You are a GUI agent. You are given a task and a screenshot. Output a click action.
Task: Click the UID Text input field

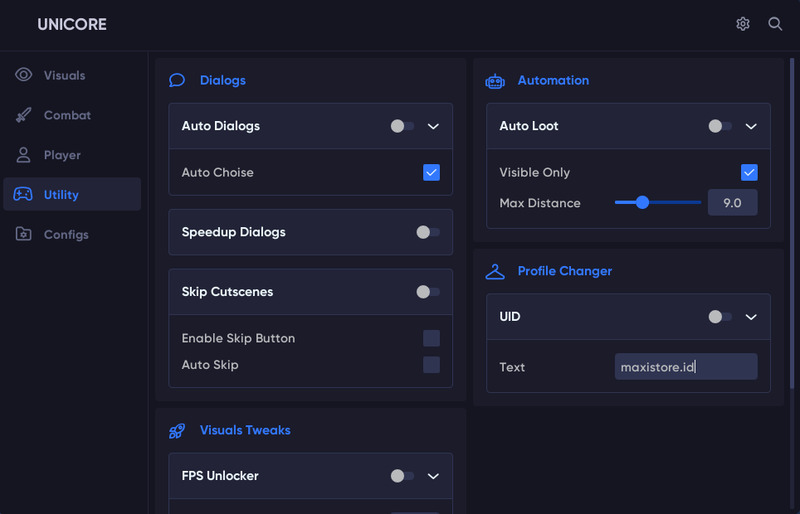click(x=686, y=366)
